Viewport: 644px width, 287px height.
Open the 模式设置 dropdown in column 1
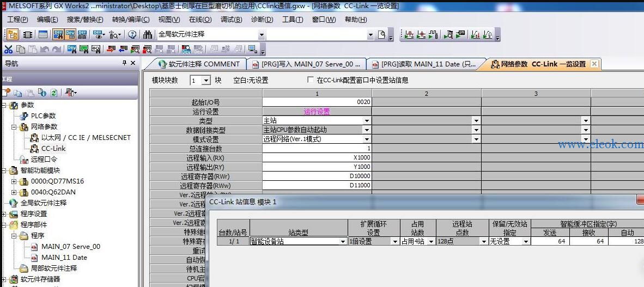[x=366, y=139]
